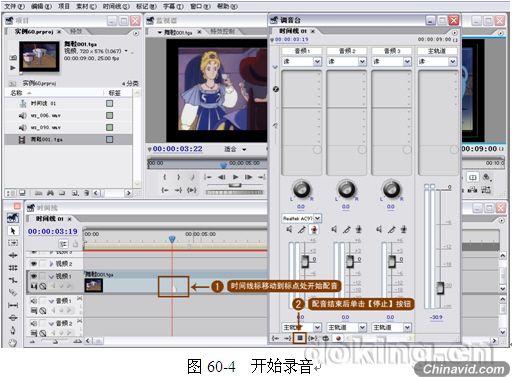Screen dimensions: 512x377
Task: Click the Stop button in audio mixer
Action: pos(300,338)
